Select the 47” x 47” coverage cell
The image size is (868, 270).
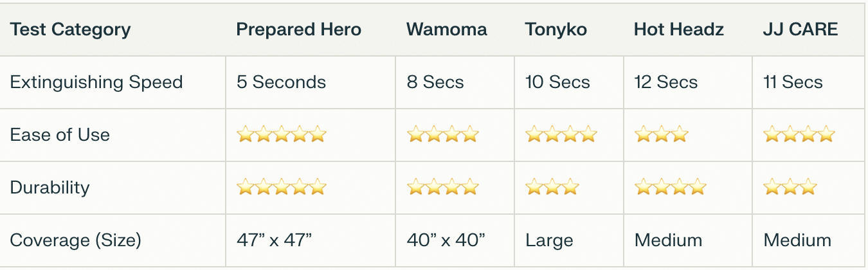click(275, 240)
